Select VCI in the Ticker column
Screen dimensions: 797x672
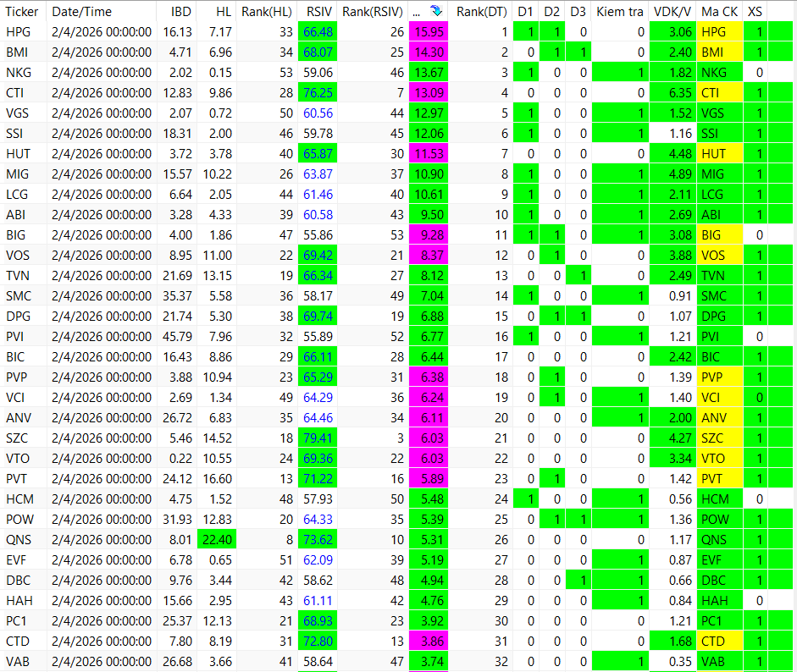tap(15, 398)
